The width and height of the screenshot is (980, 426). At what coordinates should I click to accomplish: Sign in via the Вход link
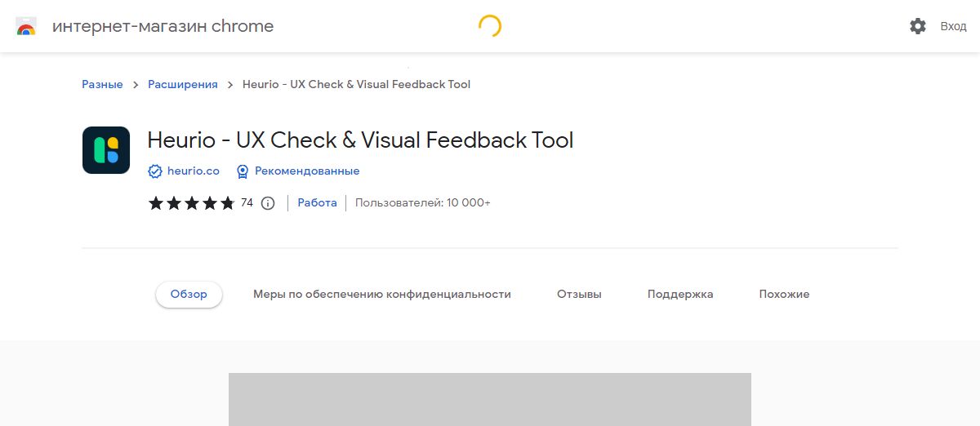click(x=953, y=26)
